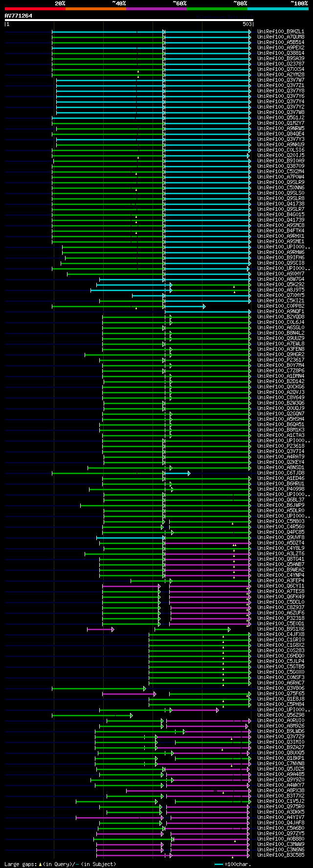Screen dimensions: 313x868
Task: Select hit label UniRef100_B9LWD6
Action: [281, 731]
